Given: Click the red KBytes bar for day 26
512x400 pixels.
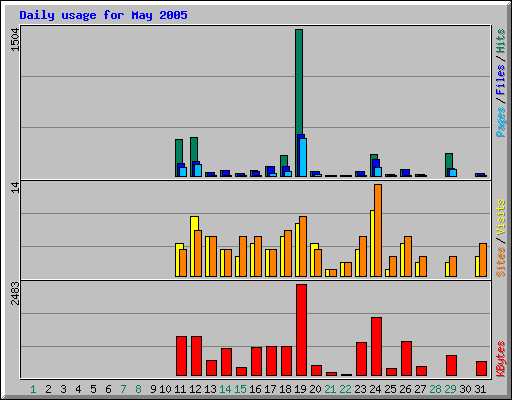Looking at the screenshot, I should click(406, 359).
